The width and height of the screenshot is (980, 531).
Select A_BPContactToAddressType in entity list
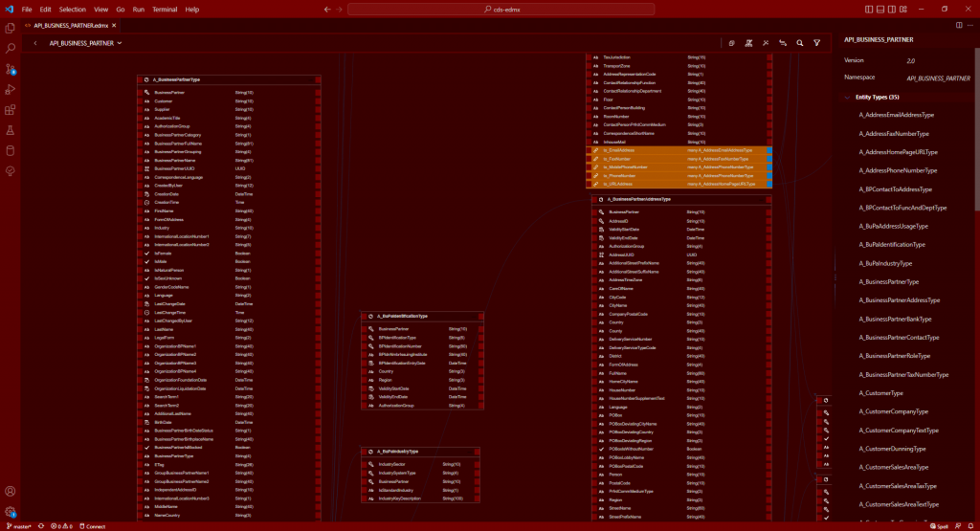click(x=895, y=189)
